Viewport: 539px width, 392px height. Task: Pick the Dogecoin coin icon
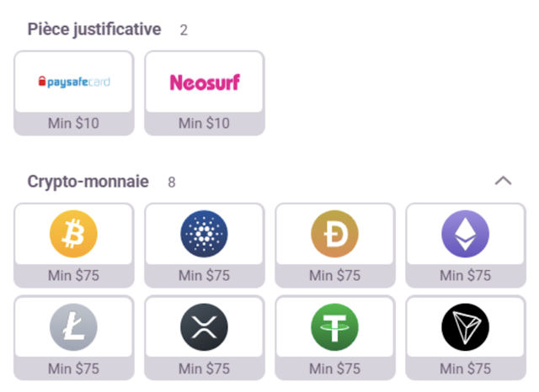point(334,233)
